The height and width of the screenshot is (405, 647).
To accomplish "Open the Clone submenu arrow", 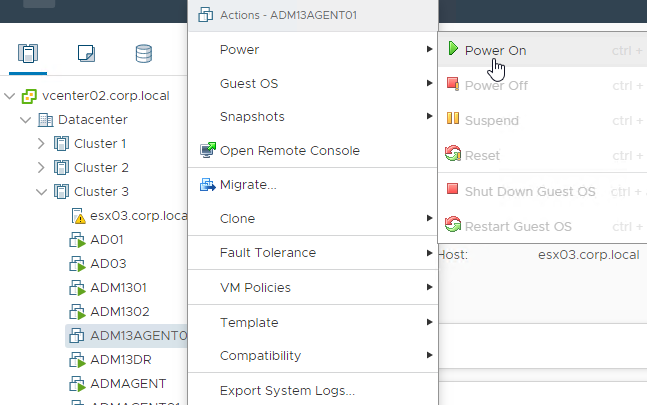I will 429,218.
